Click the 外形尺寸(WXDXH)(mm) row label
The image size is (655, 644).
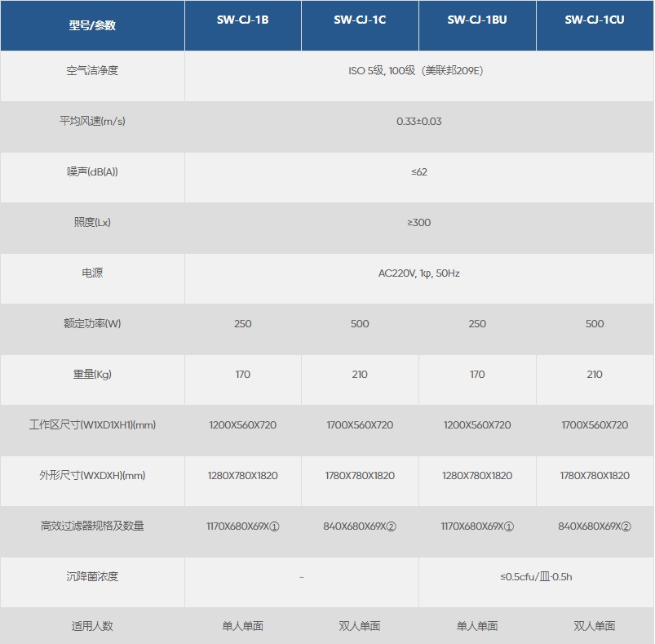pos(92,476)
